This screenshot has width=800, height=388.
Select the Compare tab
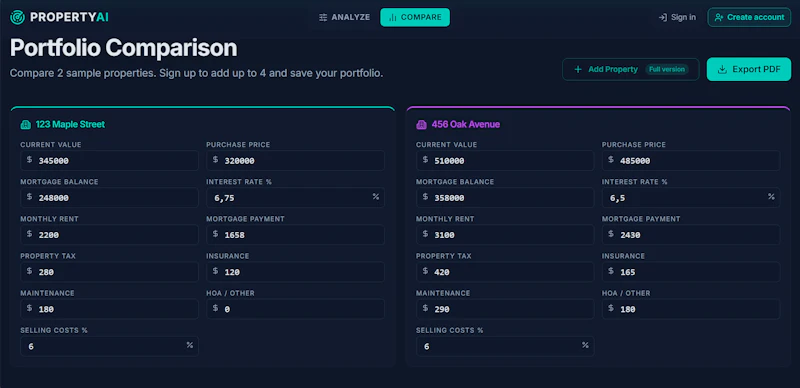tap(415, 17)
